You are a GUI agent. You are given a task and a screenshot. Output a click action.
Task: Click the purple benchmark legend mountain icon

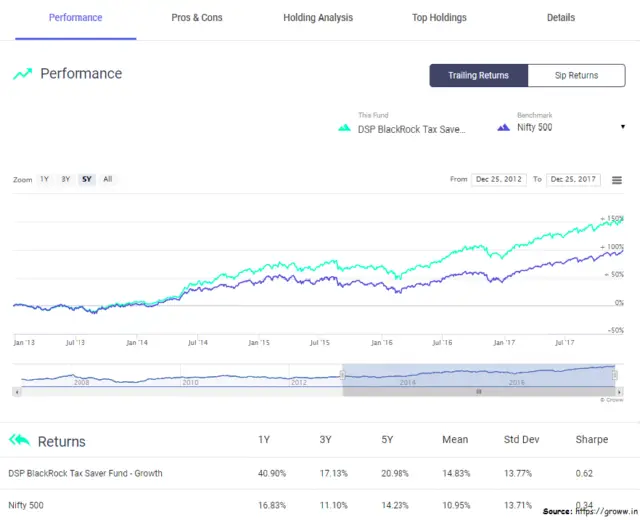tap(504, 128)
